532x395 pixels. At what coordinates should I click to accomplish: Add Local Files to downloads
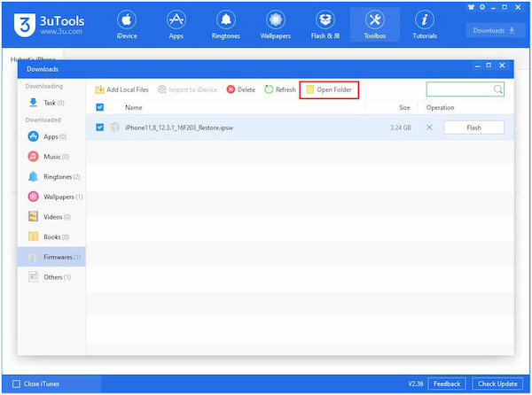(121, 89)
